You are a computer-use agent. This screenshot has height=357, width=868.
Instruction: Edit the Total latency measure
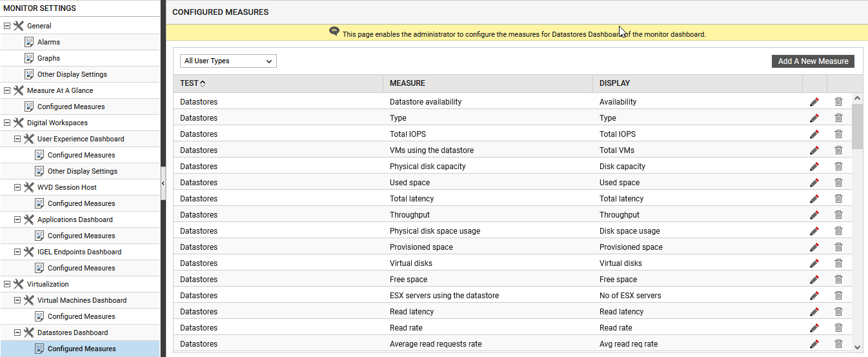click(x=814, y=199)
